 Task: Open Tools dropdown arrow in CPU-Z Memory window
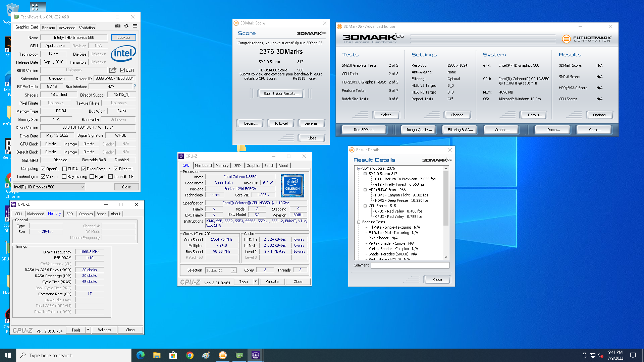(x=88, y=330)
